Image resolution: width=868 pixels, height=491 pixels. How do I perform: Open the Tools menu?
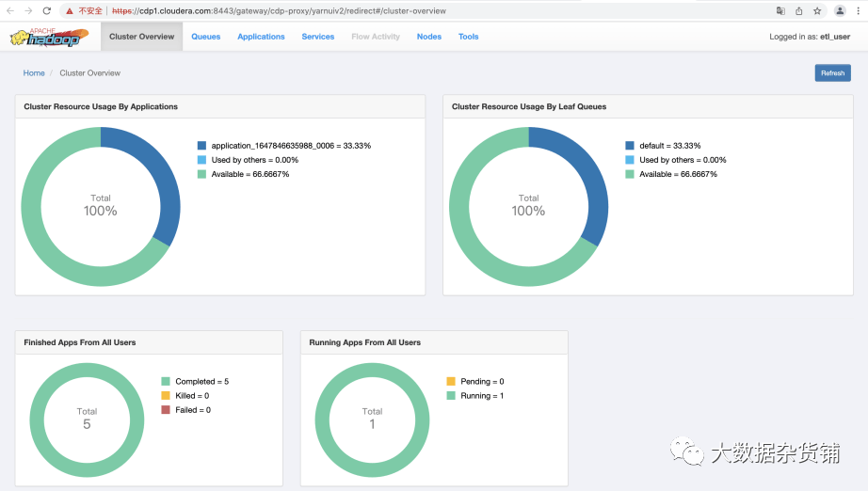pyautogui.click(x=468, y=37)
